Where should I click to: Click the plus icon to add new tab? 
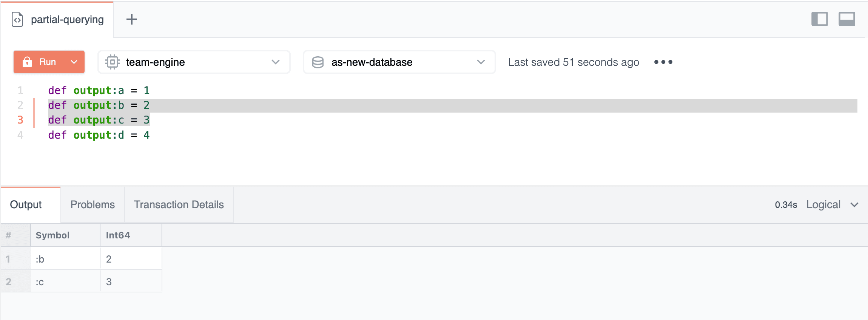(131, 19)
